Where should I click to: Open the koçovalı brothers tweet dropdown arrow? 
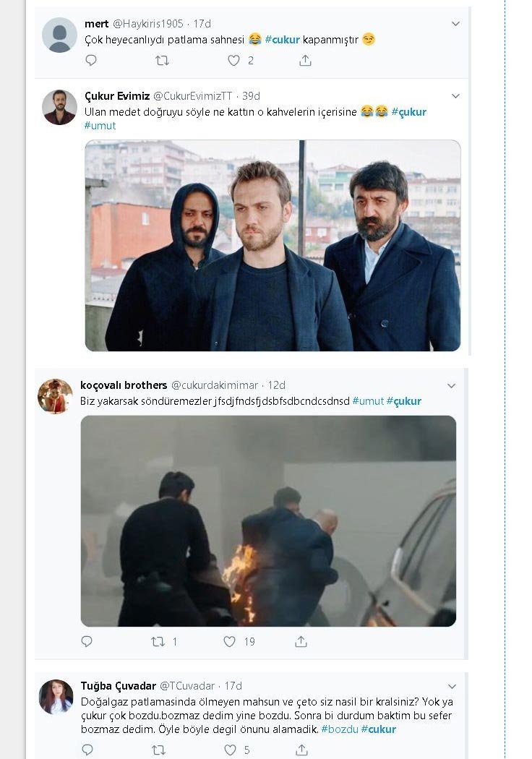[451, 386]
